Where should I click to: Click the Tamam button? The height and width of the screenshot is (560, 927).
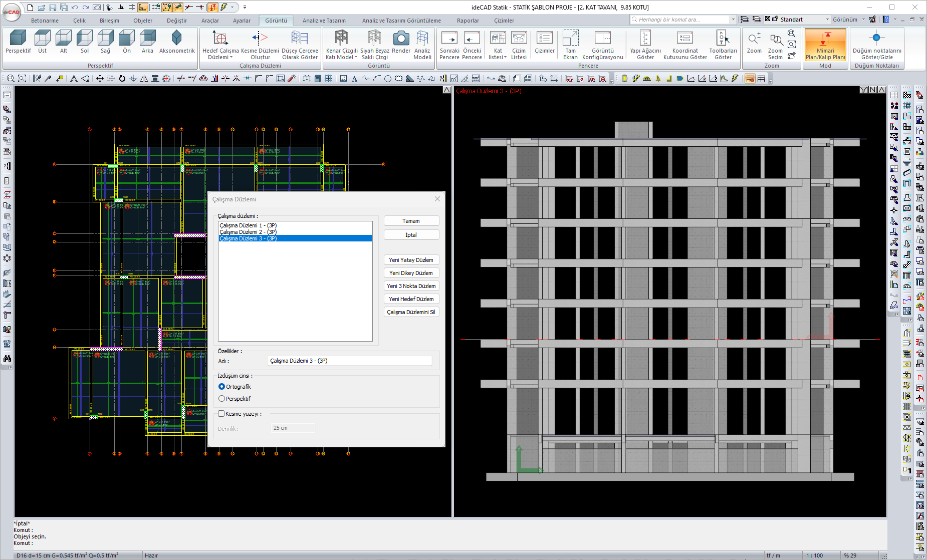pyautogui.click(x=411, y=221)
